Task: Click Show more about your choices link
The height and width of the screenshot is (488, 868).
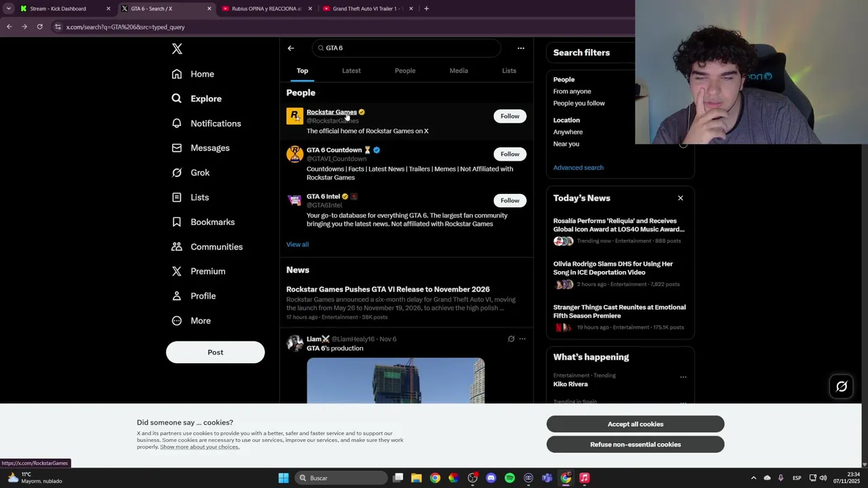Action: (199, 447)
